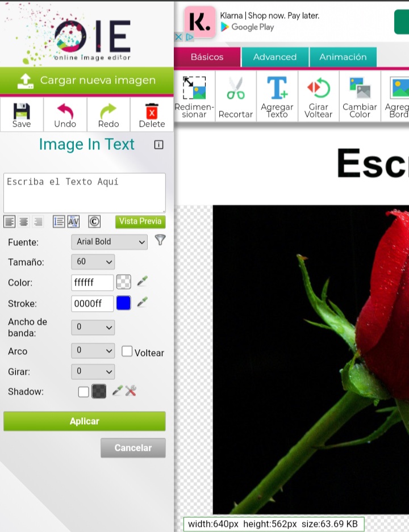Open the Arco dropdown
The image size is (409, 532).
pyautogui.click(x=93, y=351)
